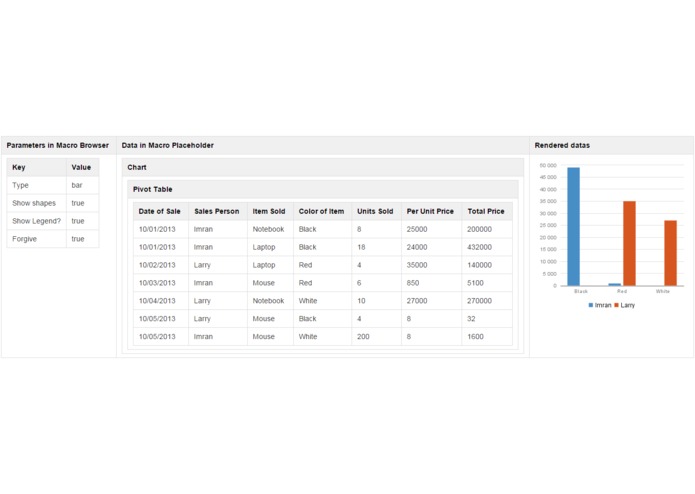This screenshot has height=494, width=695.
Task: Select the 'Key' column header
Action: [36, 167]
